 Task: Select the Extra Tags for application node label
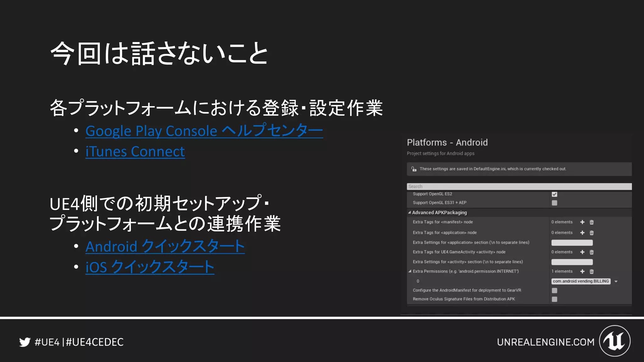(445, 233)
